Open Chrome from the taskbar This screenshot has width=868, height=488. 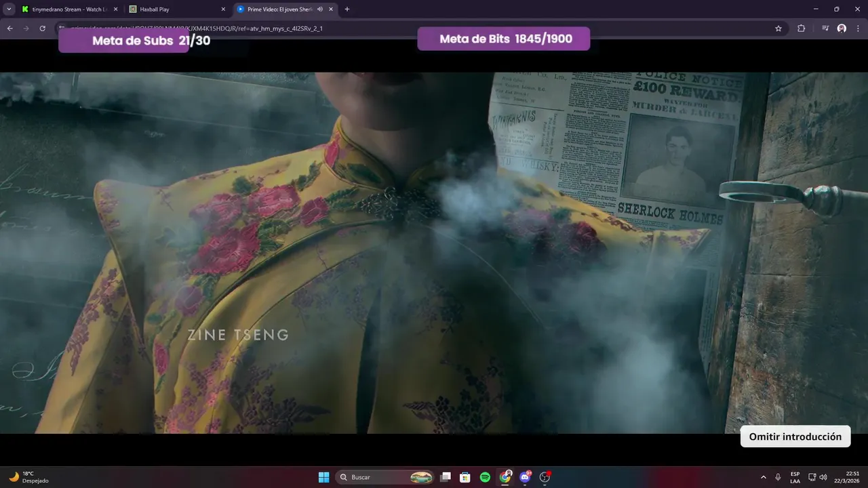(505, 477)
